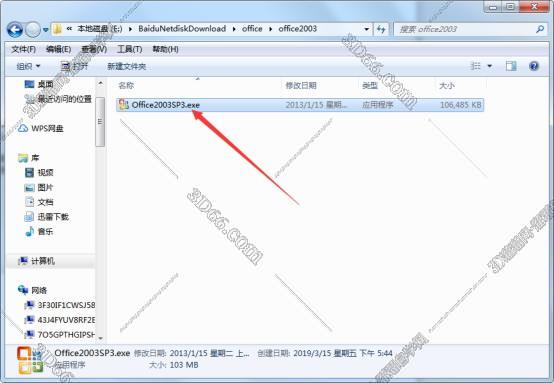Open the view options dropdown arrow
Screen dimensions: 554x383
[490, 66]
